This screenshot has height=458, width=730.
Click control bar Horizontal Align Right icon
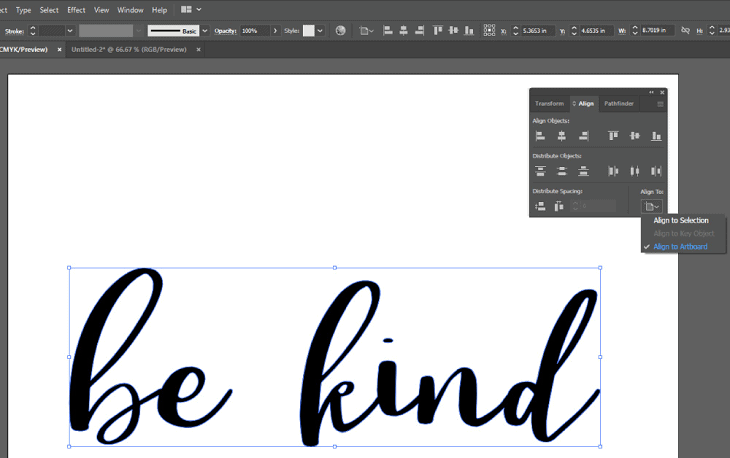(x=419, y=31)
